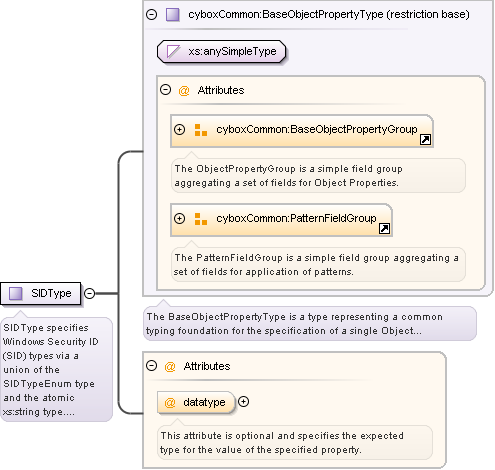Expand cyboxCommon:PatternFieldGroup

pos(179,218)
